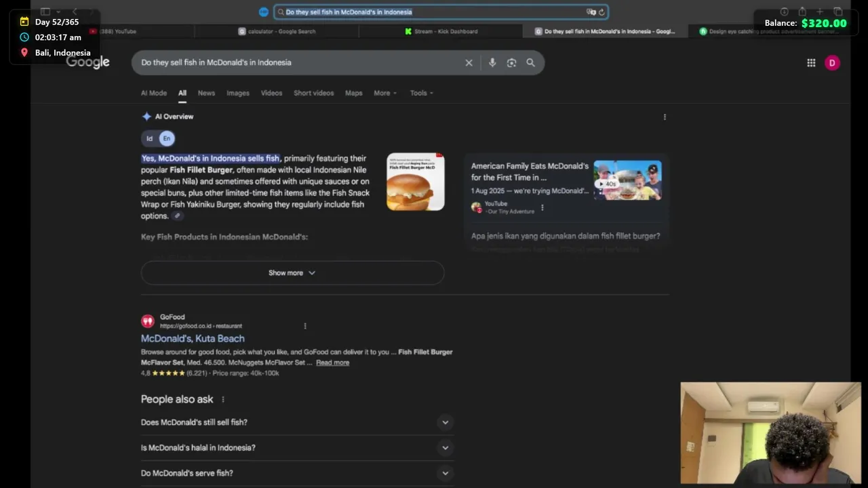The image size is (868, 488).
Task: Switch to calculator - Google Search tab
Action: pyautogui.click(x=277, y=31)
